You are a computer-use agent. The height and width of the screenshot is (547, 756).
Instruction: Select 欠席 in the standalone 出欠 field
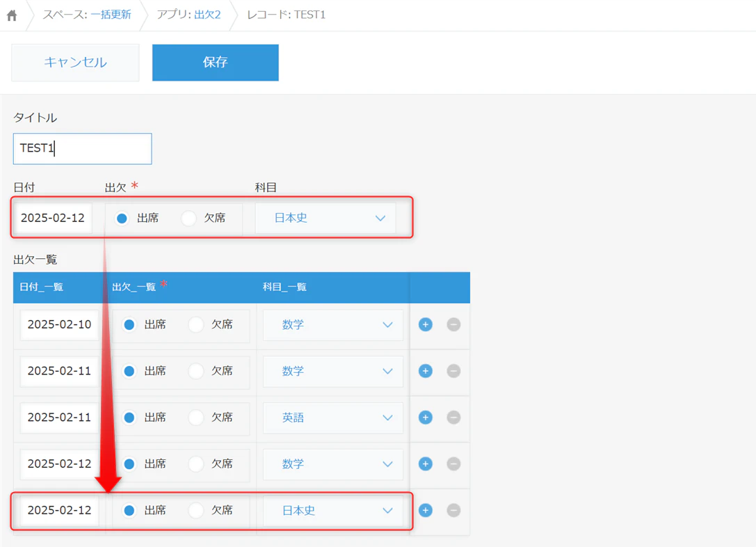click(x=188, y=218)
